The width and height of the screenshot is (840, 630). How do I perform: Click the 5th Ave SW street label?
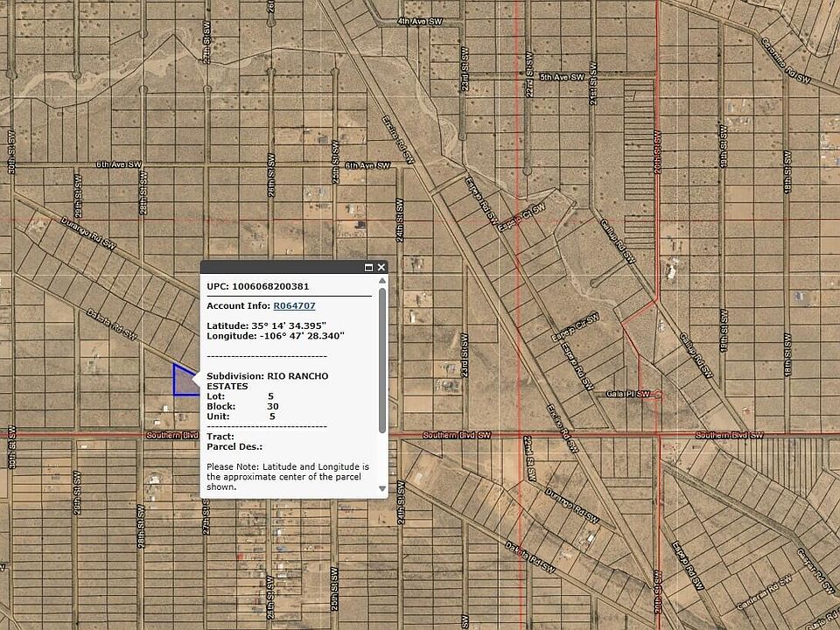tap(562, 77)
